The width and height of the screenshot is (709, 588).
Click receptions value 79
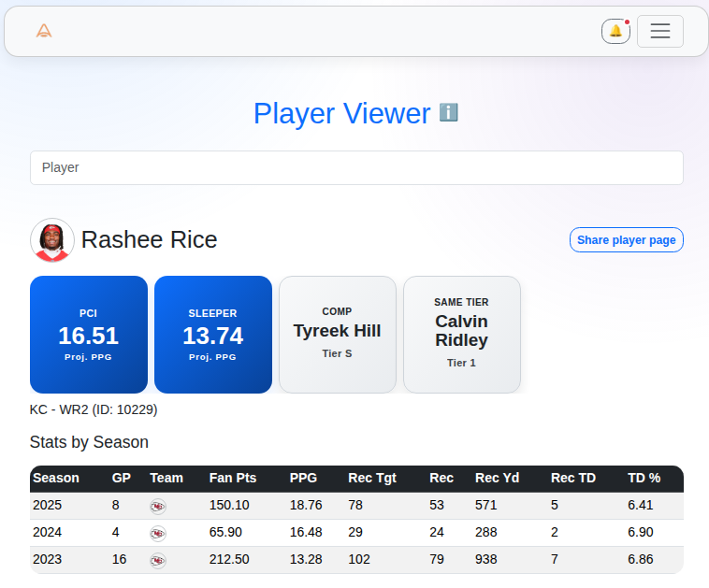tap(436, 559)
